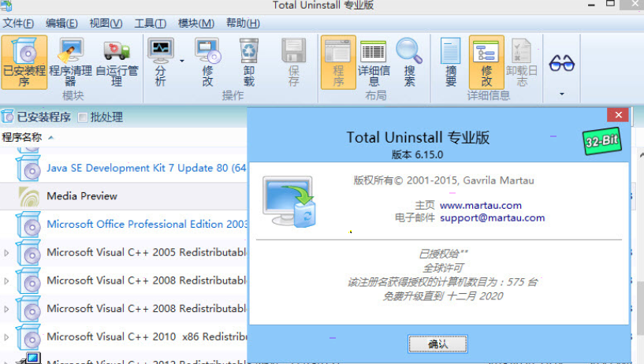The image size is (644, 364).
Task: Enable the 批处理 checkbox
Action: [83, 117]
